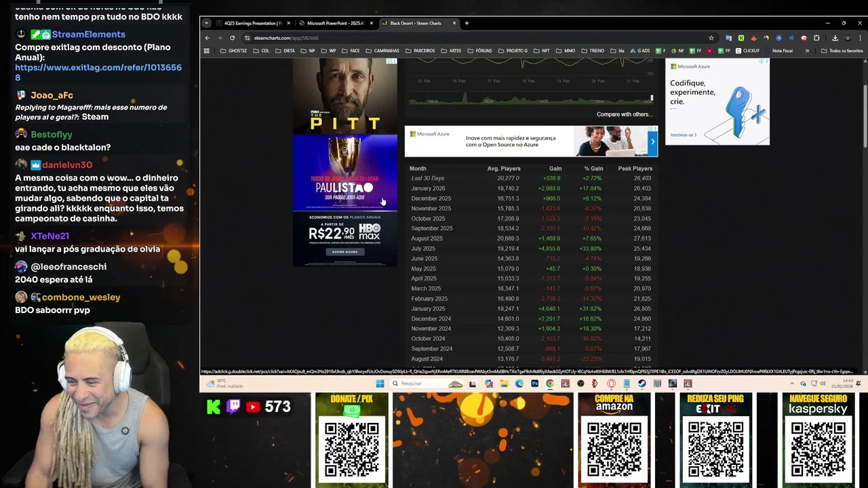Image resolution: width=868 pixels, height=488 pixels.
Task: Click the 27,613 peak players value
Action: [642, 239]
